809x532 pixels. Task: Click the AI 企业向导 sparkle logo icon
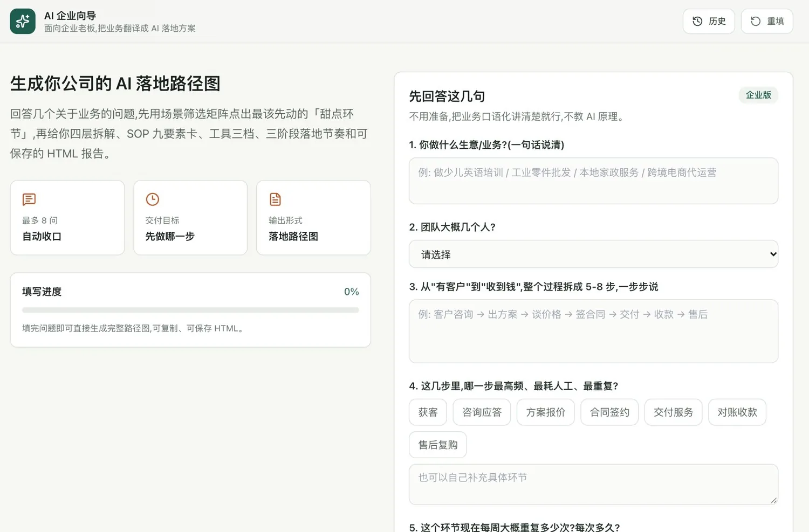pyautogui.click(x=23, y=22)
